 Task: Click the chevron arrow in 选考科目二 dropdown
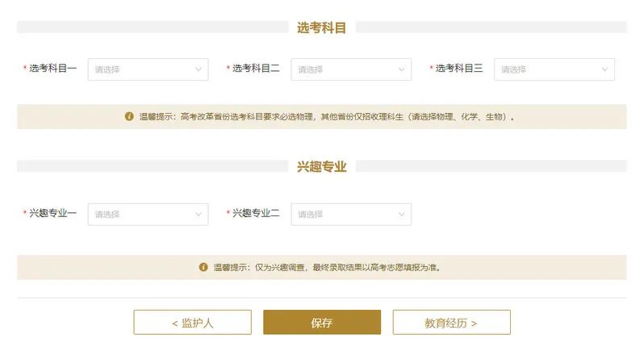point(402,69)
